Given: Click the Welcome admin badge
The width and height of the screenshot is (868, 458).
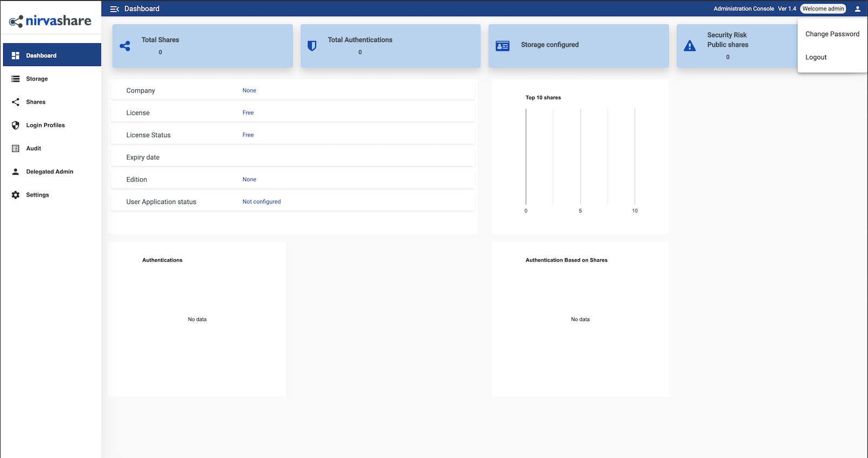Looking at the screenshot, I should tap(823, 9).
